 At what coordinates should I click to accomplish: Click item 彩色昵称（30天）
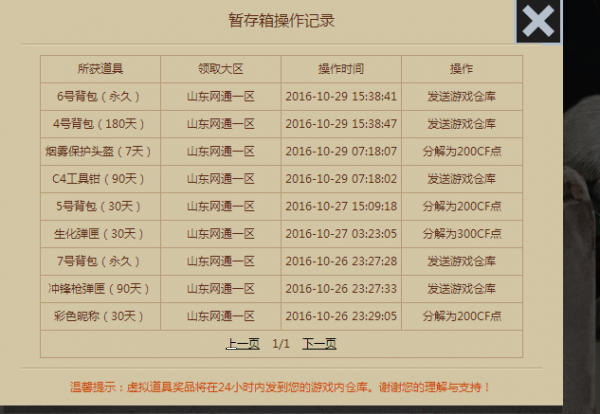click(99, 316)
